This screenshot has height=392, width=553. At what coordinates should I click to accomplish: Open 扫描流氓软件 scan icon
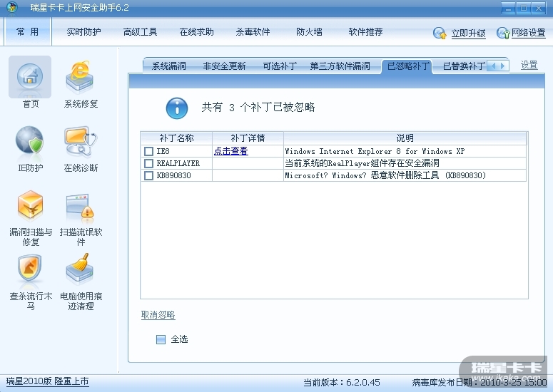(x=81, y=206)
